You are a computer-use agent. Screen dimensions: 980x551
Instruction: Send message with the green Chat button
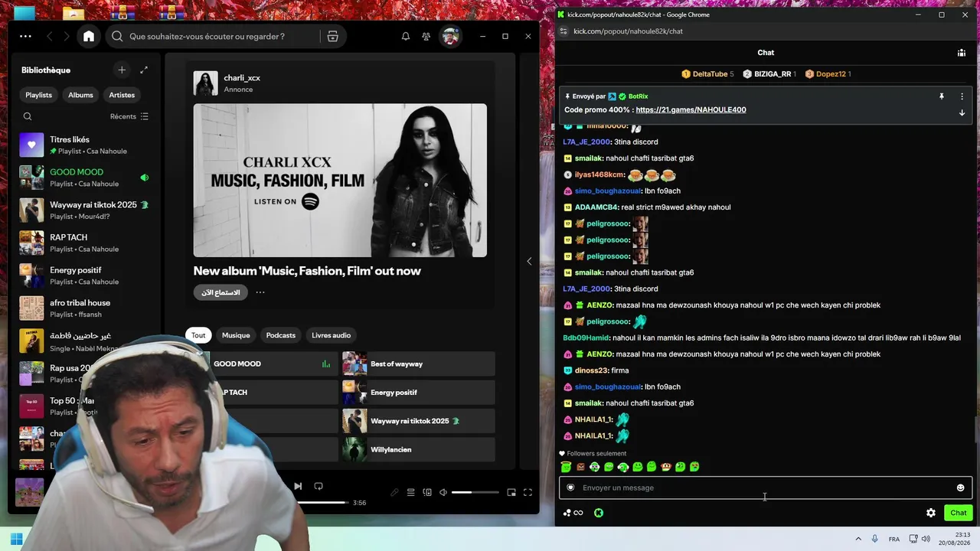pyautogui.click(x=959, y=513)
